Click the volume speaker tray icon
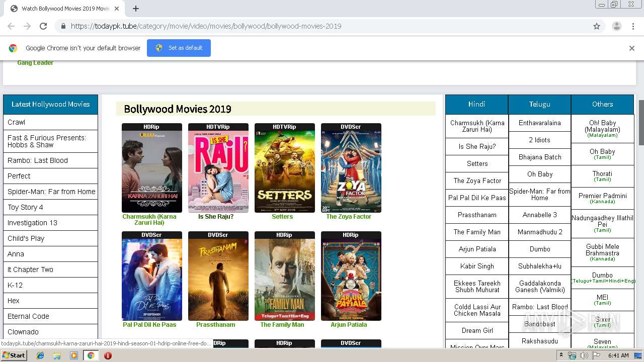 pyautogui.click(x=584, y=355)
